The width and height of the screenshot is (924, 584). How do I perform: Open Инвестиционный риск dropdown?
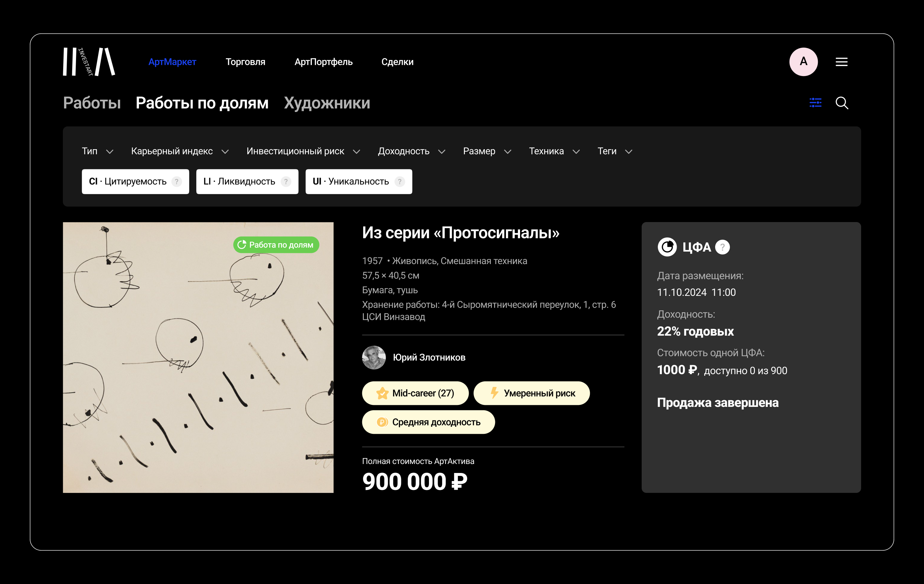pyautogui.click(x=303, y=151)
